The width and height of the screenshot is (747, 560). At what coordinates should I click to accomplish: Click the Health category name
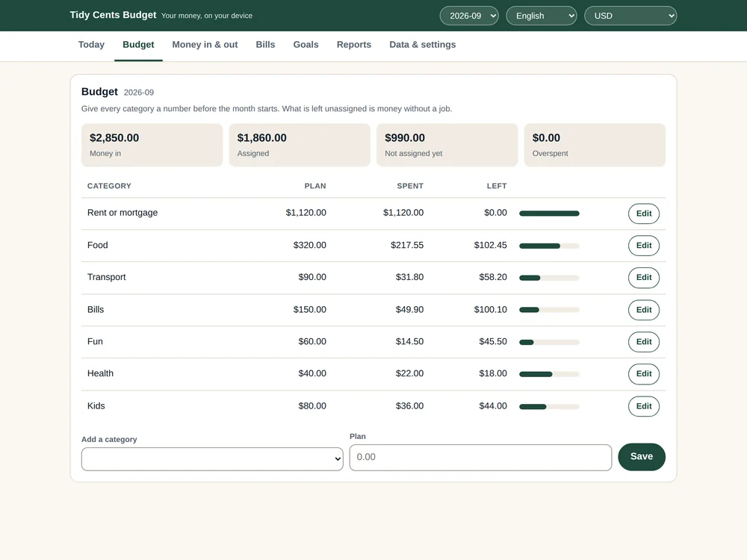click(x=100, y=373)
